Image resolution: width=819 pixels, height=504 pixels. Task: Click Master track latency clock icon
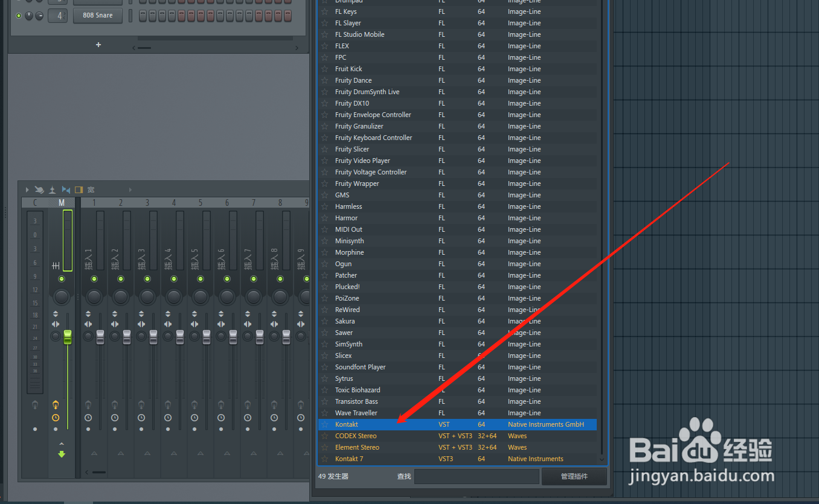point(56,418)
